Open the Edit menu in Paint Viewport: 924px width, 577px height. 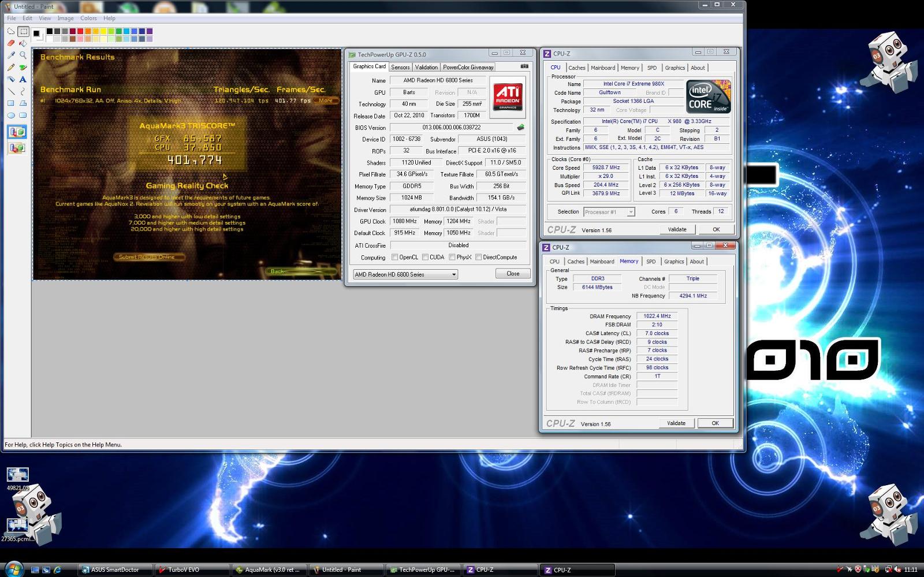click(28, 18)
